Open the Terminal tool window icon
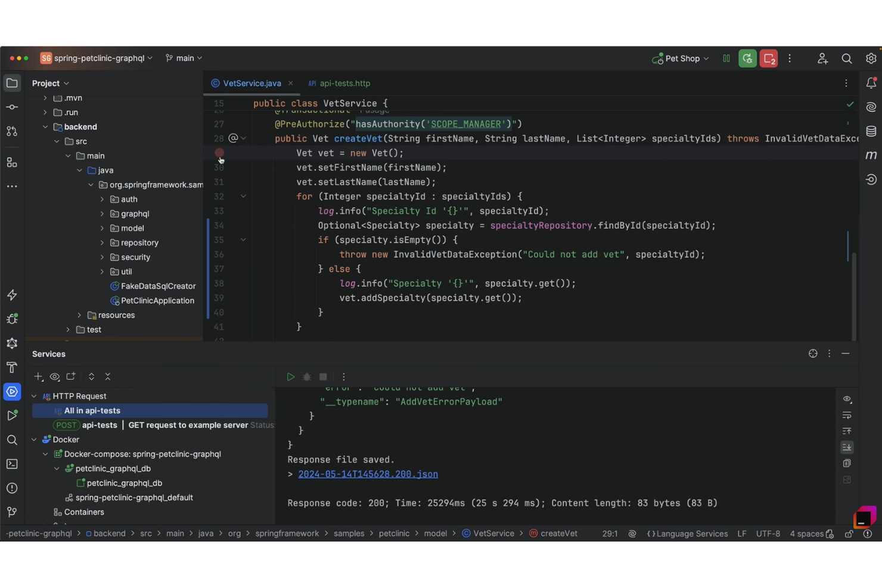Image resolution: width=882 pixels, height=588 pixels. click(12, 464)
